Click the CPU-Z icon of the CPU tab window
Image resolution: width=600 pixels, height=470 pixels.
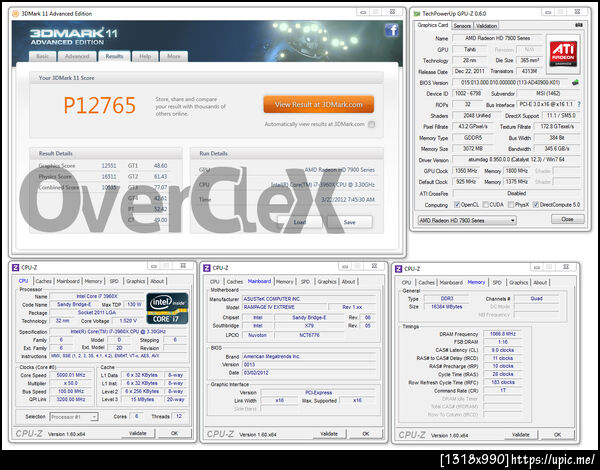[x=16, y=268]
